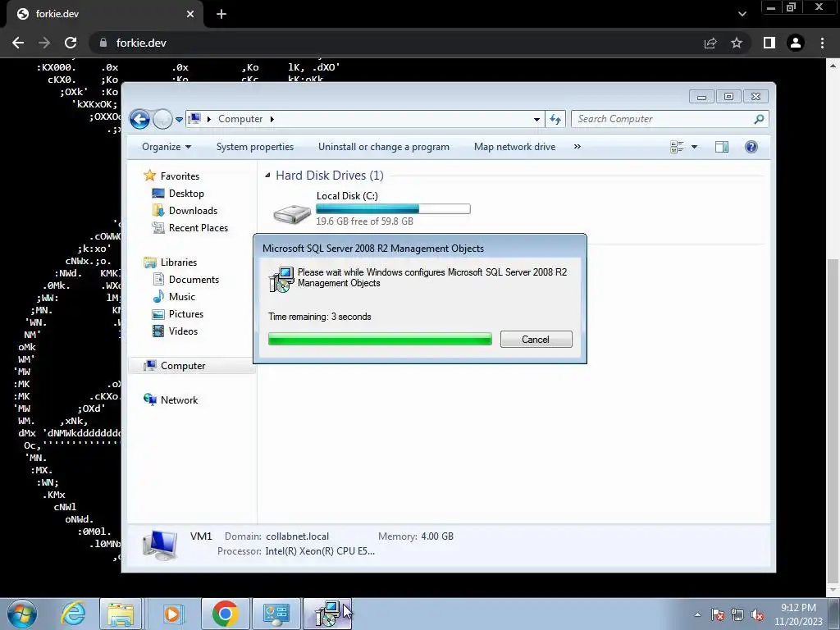The image size is (840, 630).
Task: Switch to Chrome in the taskbar
Action: (x=225, y=614)
